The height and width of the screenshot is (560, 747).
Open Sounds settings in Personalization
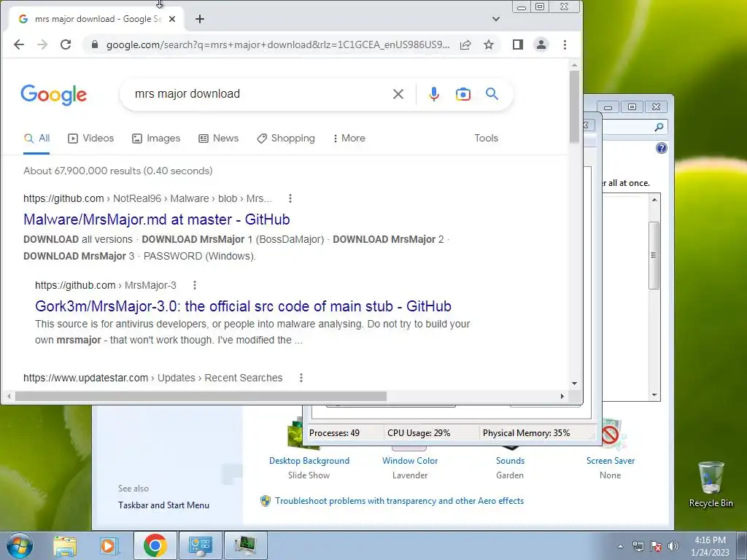point(510,461)
